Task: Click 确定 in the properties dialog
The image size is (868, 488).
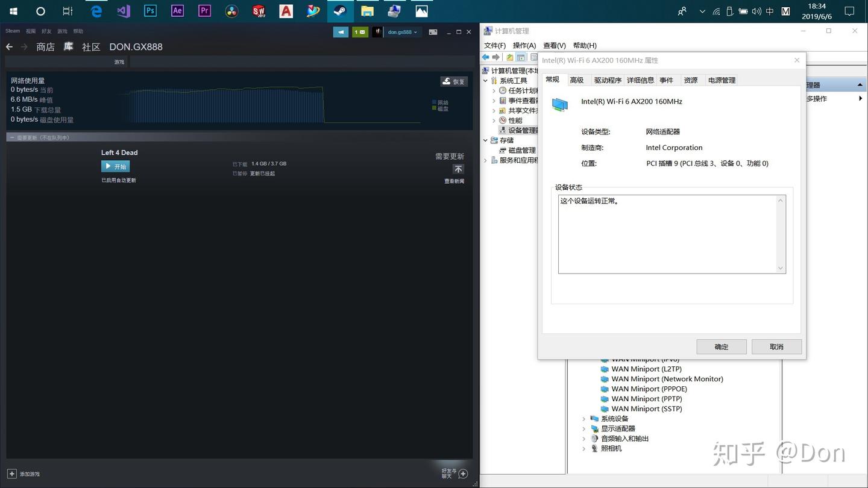Action: pos(722,346)
